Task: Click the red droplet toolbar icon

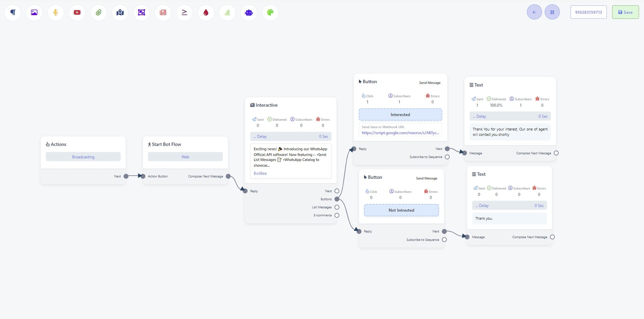Action: (x=206, y=12)
